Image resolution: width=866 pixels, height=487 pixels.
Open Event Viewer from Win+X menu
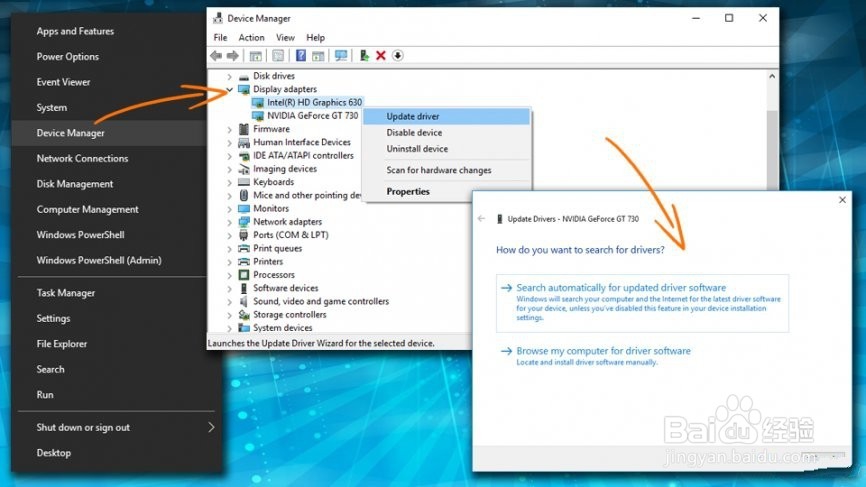click(x=109, y=82)
